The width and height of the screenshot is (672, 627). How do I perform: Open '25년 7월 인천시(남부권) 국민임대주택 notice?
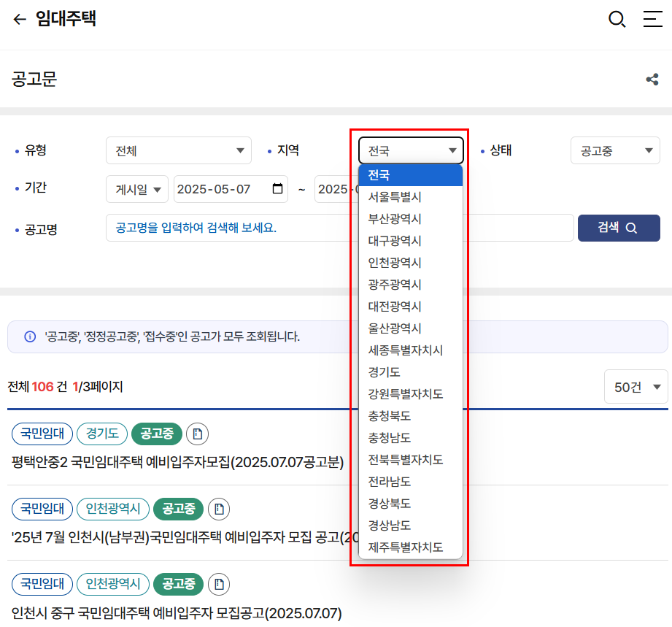[185, 537]
